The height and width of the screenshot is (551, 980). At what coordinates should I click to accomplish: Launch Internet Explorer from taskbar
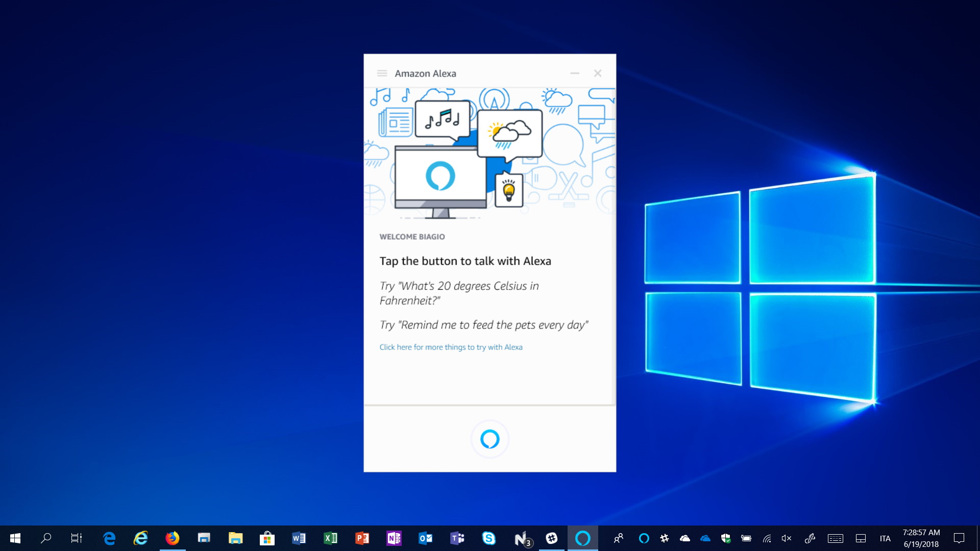pos(141,538)
